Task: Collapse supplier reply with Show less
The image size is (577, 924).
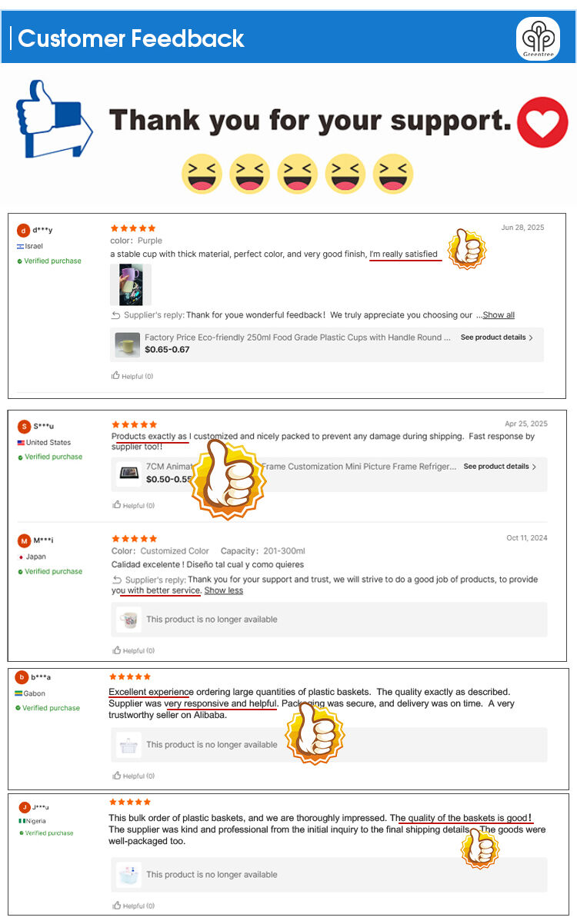Action: tap(223, 590)
